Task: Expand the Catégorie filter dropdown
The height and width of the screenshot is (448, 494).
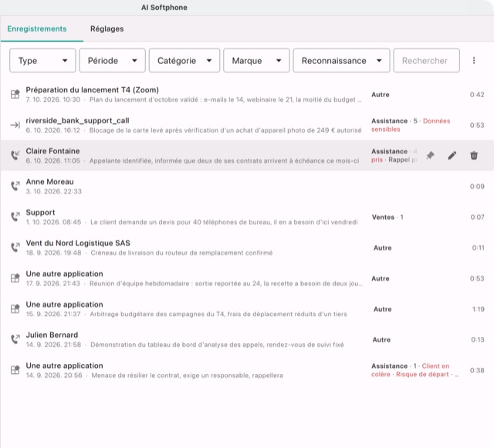Action: point(184,60)
